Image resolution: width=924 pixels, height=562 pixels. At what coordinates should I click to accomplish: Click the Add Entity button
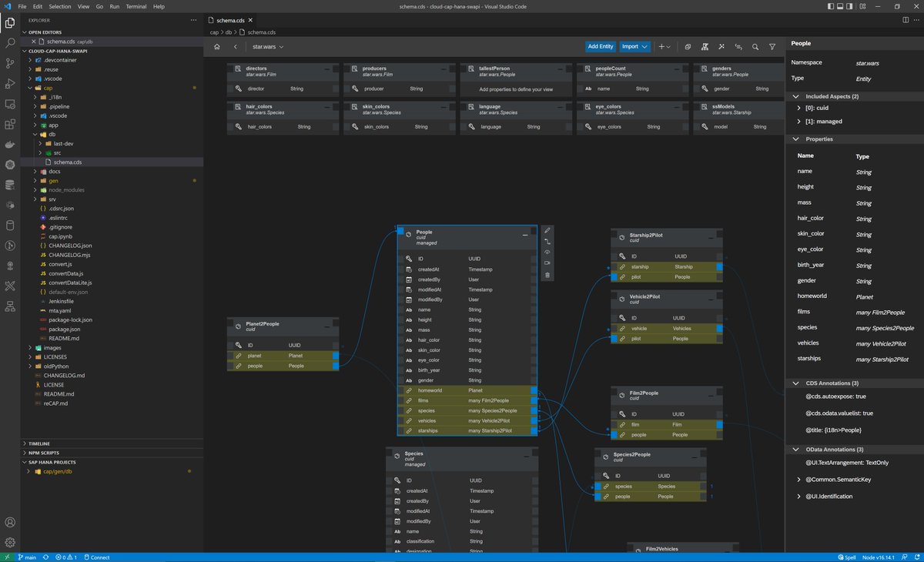coord(601,47)
